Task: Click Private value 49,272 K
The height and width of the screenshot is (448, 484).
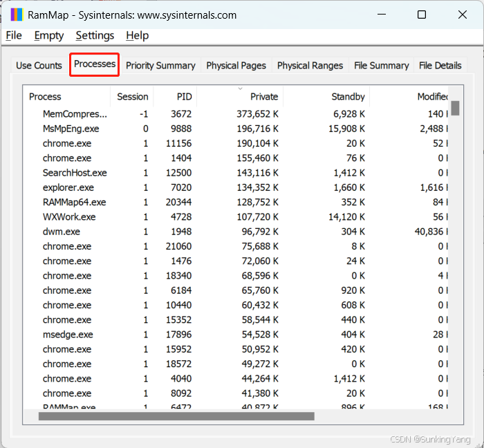Action: [x=260, y=364]
